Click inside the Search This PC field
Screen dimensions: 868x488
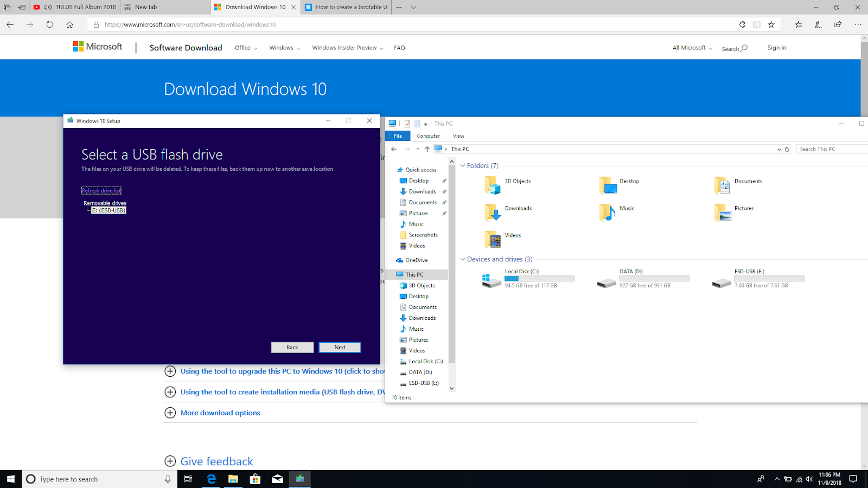pos(831,149)
